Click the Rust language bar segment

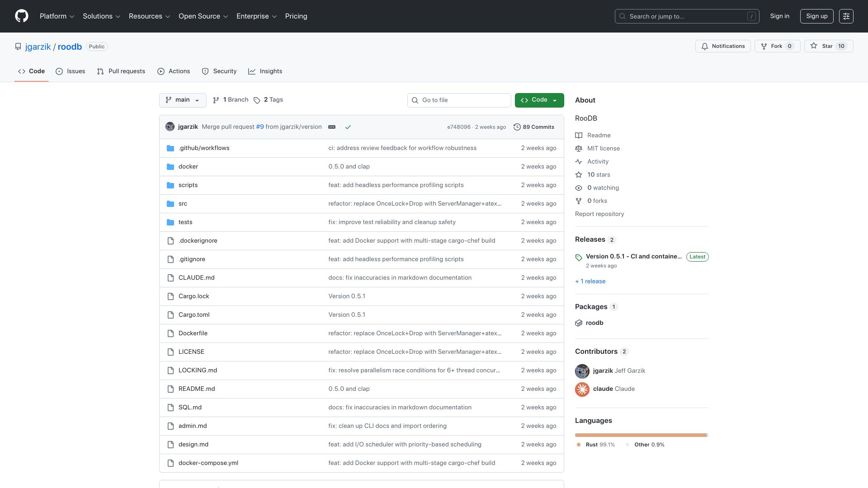pyautogui.click(x=641, y=435)
